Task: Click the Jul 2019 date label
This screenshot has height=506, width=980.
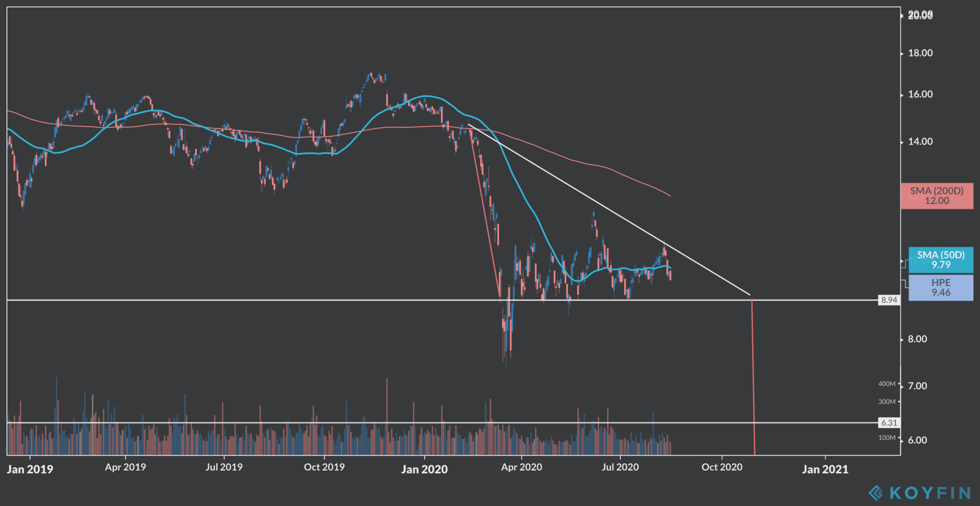Action: (224, 467)
